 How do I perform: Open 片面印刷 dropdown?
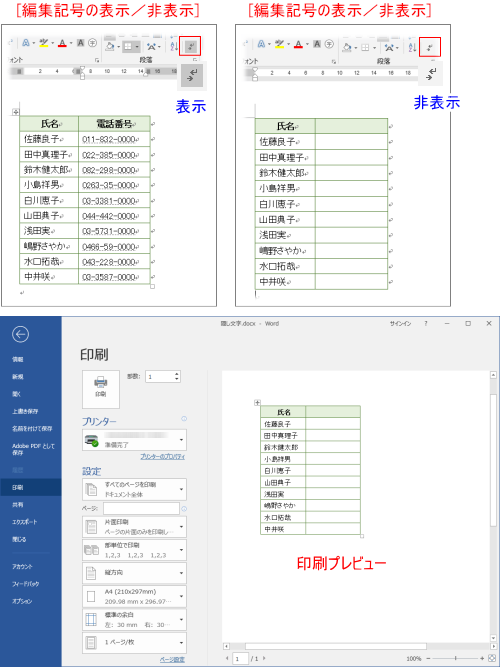134,527
